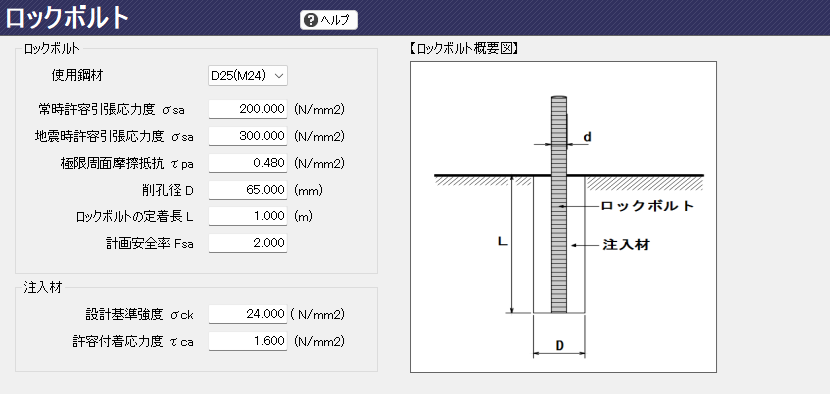
Task: Select the ロックボルトの定着長 L field
Action: (x=248, y=216)
